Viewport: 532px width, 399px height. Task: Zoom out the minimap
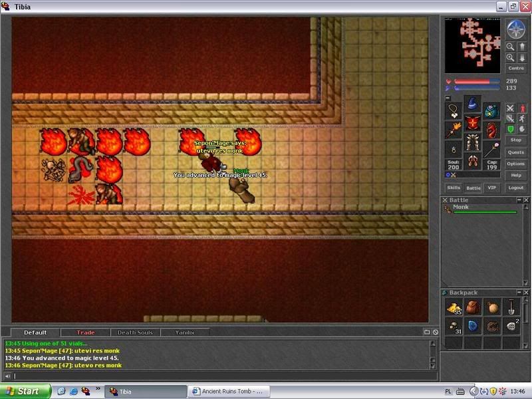point(510,47)
